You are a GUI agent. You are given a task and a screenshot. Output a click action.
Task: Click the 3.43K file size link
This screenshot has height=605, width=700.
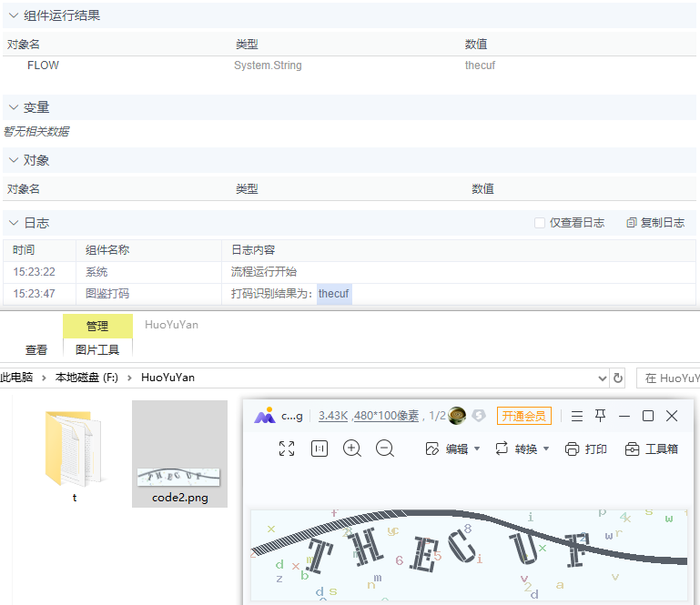pos(333,416)
